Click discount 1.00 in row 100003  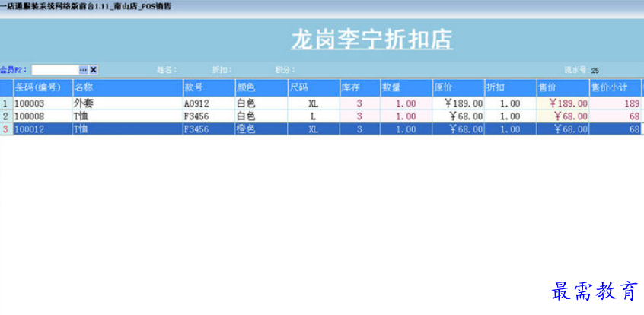click(511, 103)
